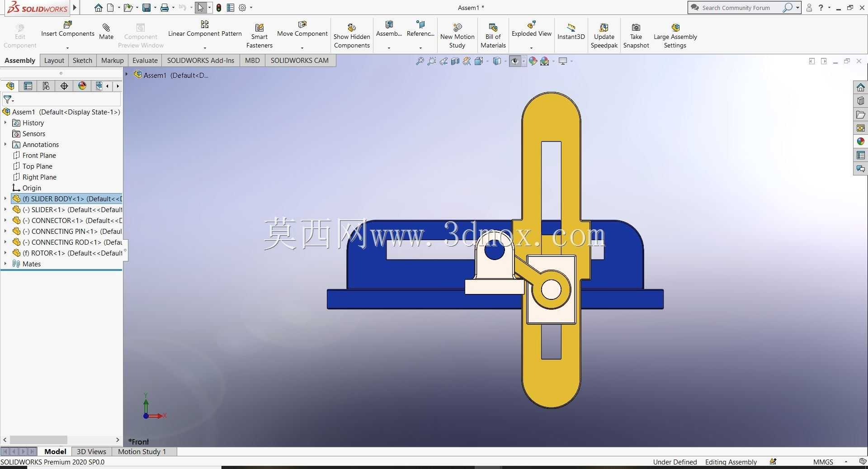Open Exploded View dropdown arrow
The height and width of the screenshot is (469, 868).
(x=531, y=48)
